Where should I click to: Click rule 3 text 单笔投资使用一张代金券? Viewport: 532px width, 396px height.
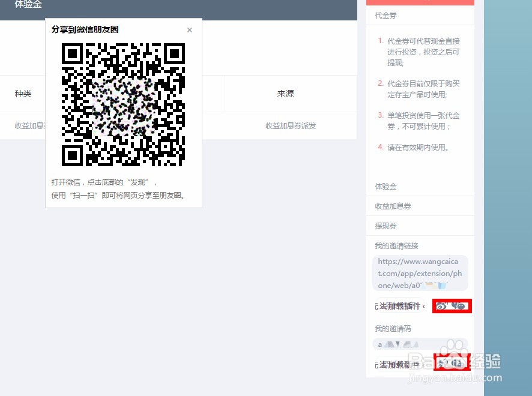[x=423, y=121]
